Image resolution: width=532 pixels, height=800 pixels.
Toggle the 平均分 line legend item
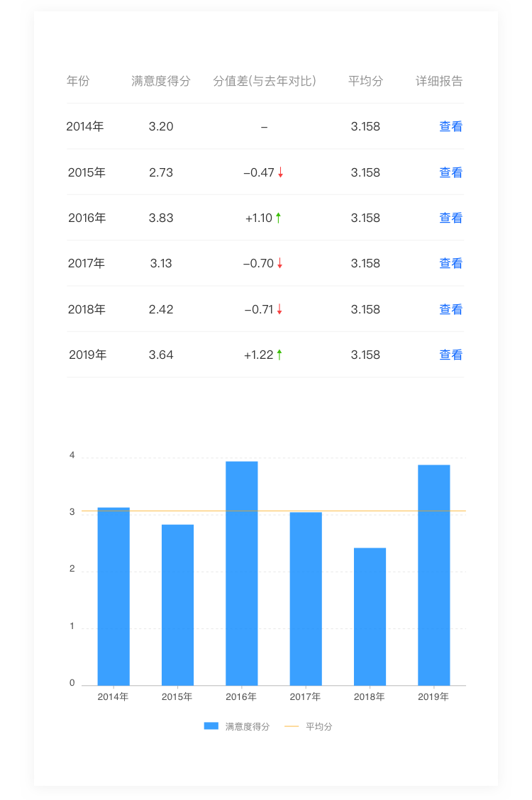tap(309, 726)
